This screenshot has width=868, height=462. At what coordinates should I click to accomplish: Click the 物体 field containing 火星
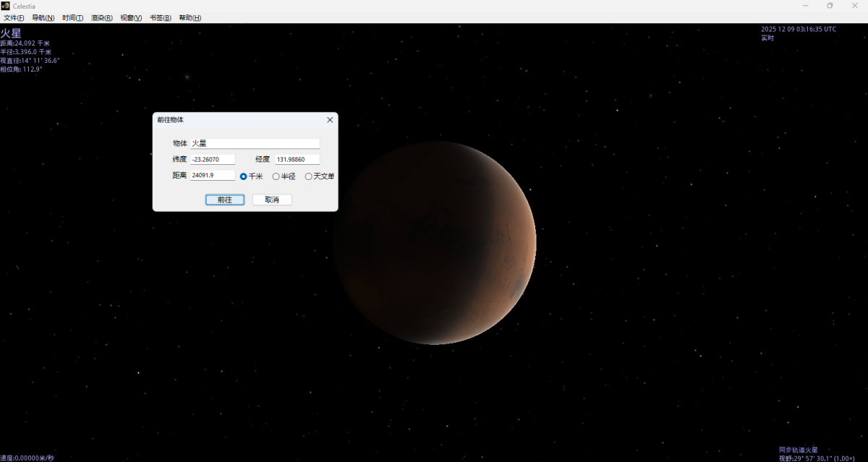click(255, 144)
